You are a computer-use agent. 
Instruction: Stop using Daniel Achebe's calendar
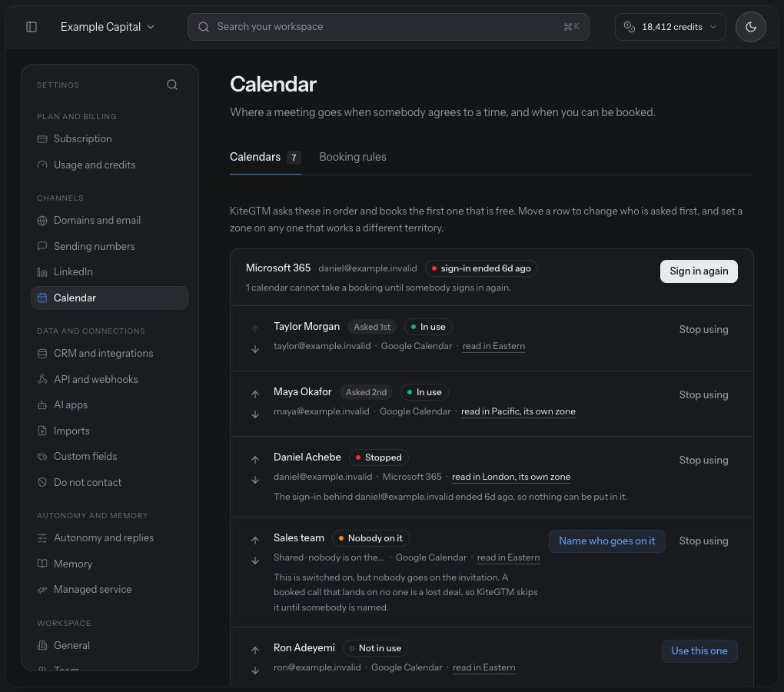703,460
